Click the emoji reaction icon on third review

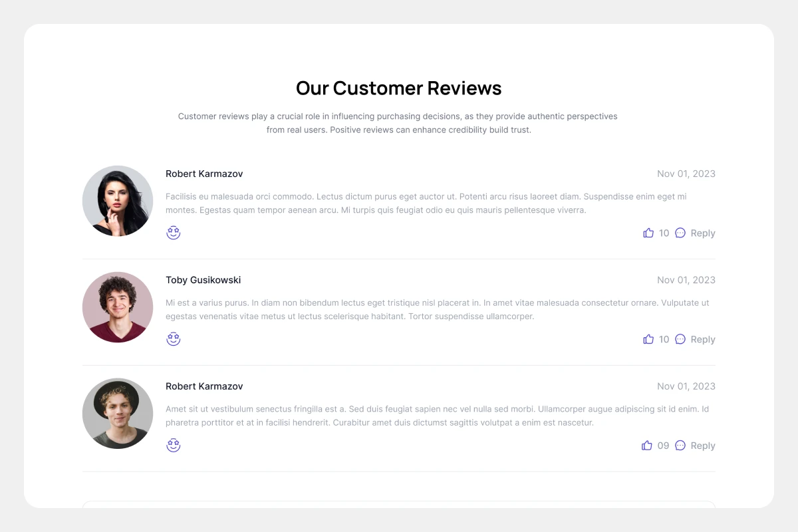pos(174,446)
